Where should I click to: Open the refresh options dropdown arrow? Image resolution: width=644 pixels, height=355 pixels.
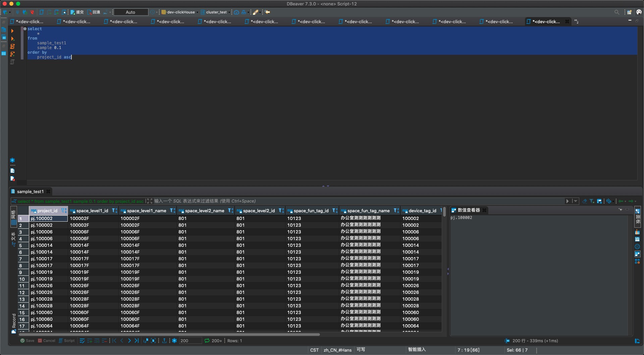pyautogui.click(x=613, y=202)
